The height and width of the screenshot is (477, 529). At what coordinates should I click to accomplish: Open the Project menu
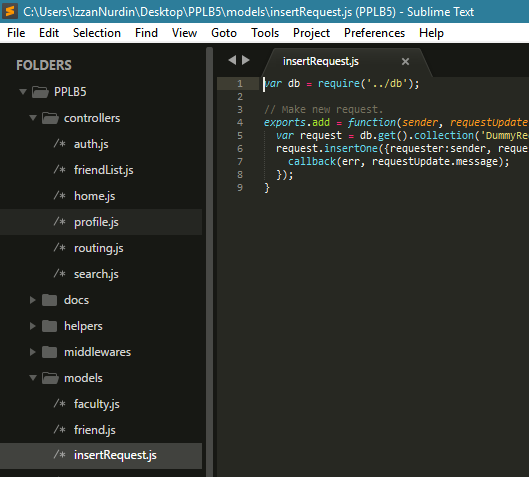(311, 33)
